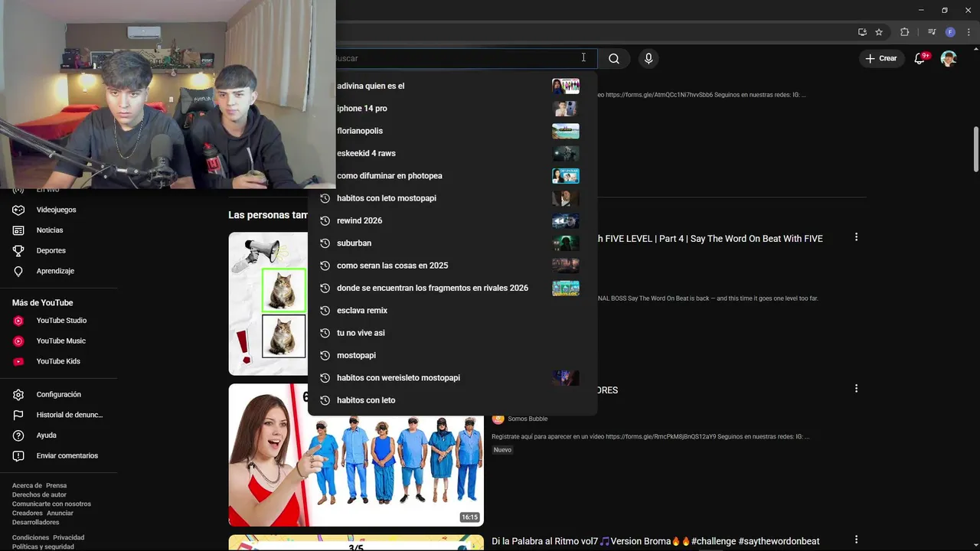Open options menu for 'Di la Palabra al Ritmo' video
Image resolution: width=980 pixels, height=551 pixels.
856,540
